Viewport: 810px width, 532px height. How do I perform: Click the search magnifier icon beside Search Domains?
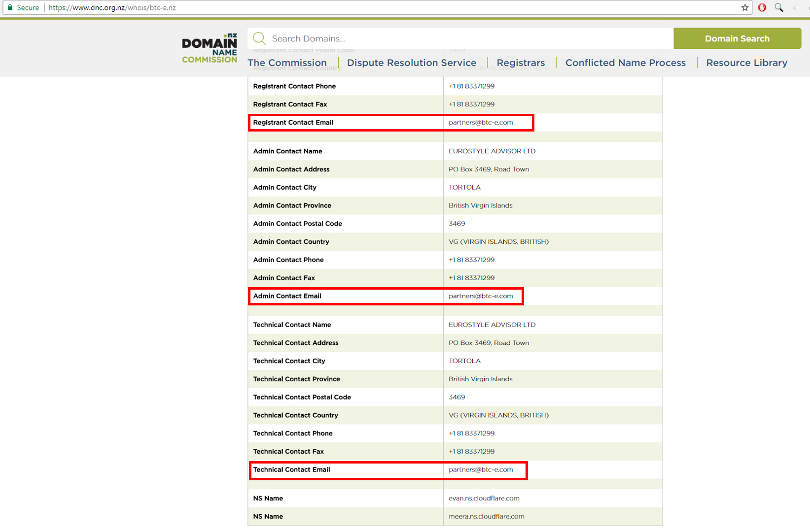(x=259, y=38)
